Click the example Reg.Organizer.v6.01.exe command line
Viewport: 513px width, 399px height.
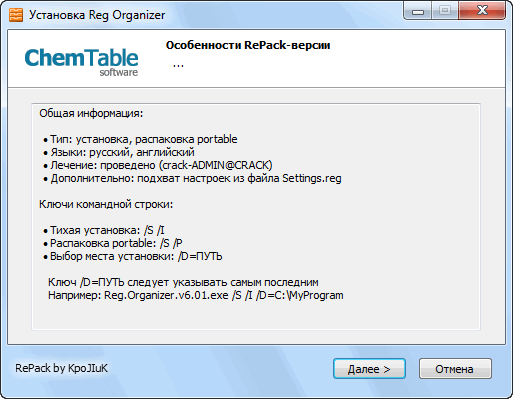[x=196, y=295]
